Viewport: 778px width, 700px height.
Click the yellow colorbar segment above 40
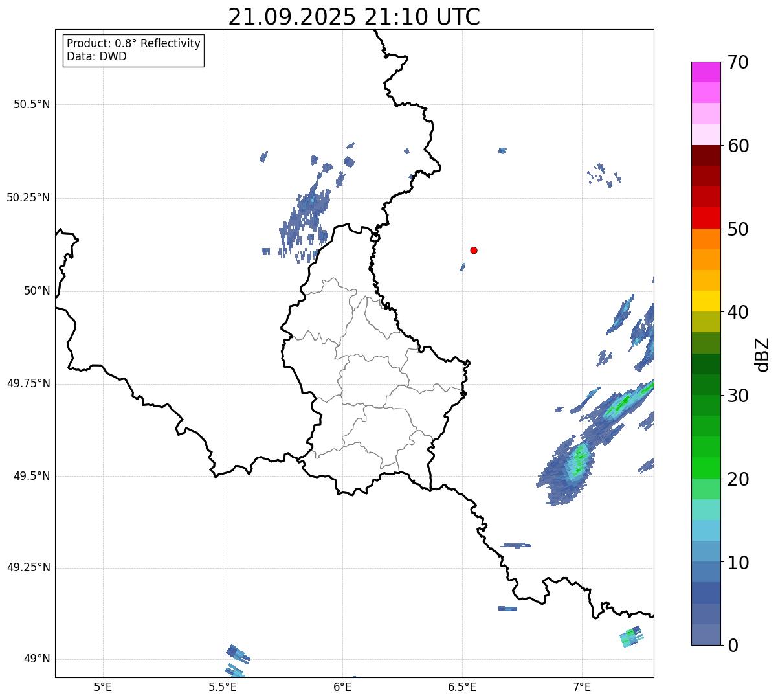(706, 301)
